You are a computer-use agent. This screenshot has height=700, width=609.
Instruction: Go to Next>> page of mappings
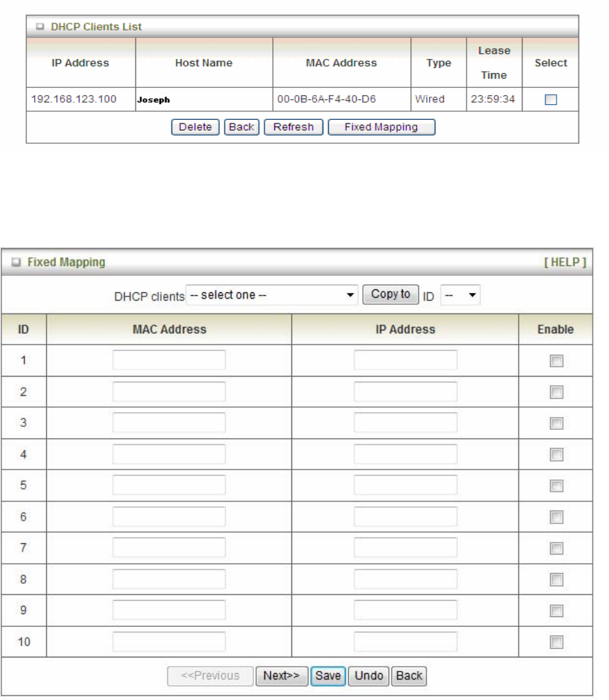pos(281,675)
